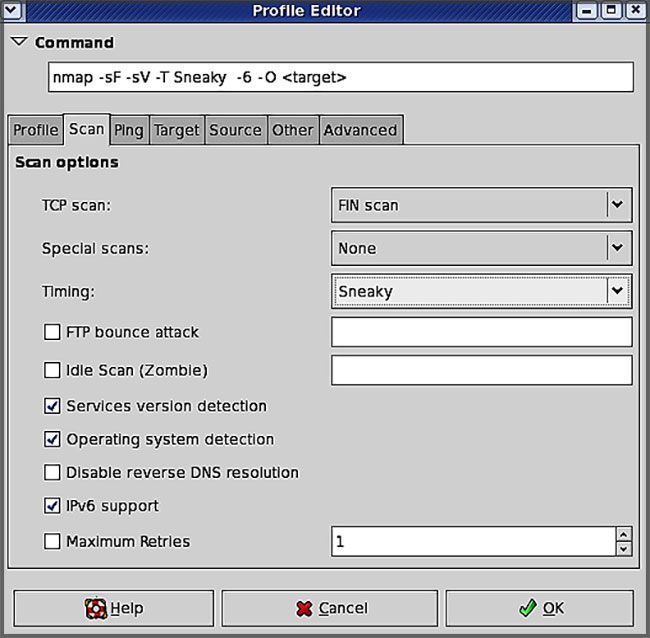Select the Scan tab

click(x=87, y=129)
